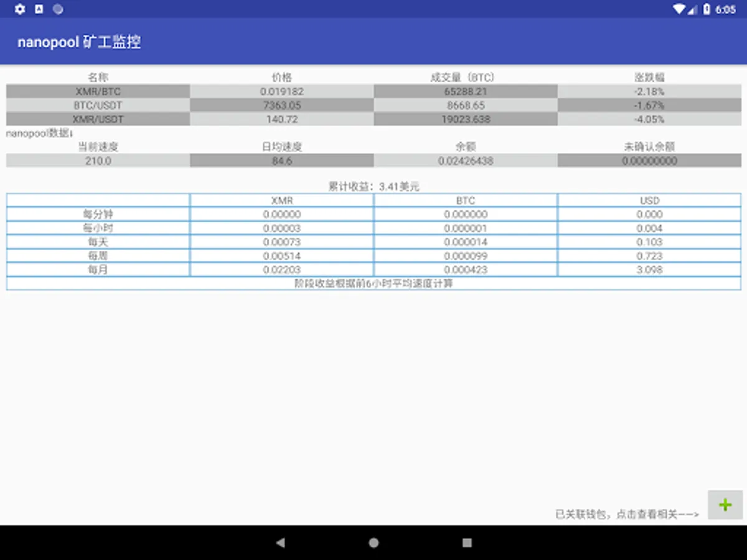Tap the Android back navigation button

tap(280, 543)
